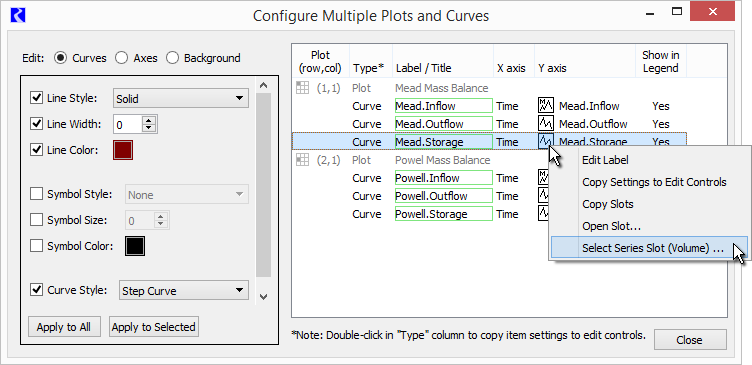
Task: Click the Curve type cell for Powell.Storage
Action: (367, 214)
